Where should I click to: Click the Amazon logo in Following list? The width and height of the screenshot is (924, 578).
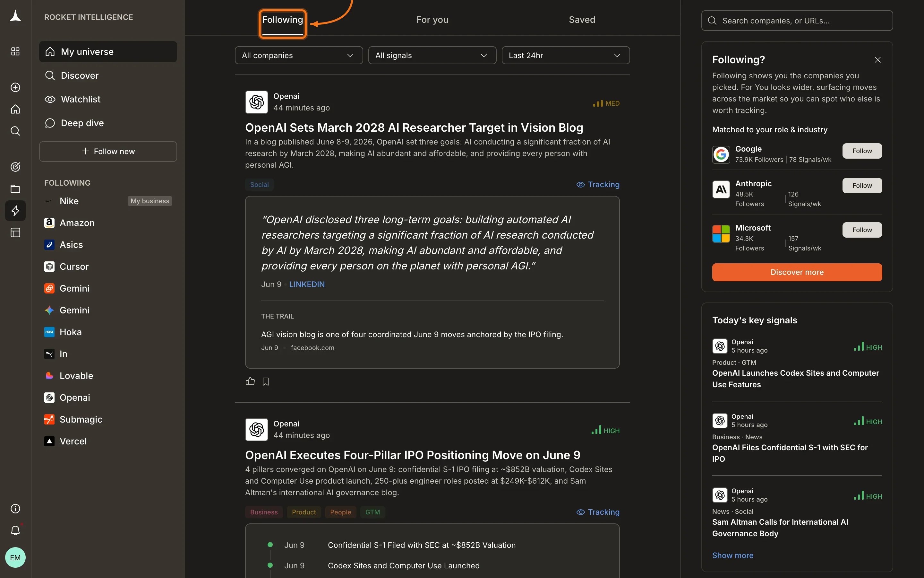point(49,223)
